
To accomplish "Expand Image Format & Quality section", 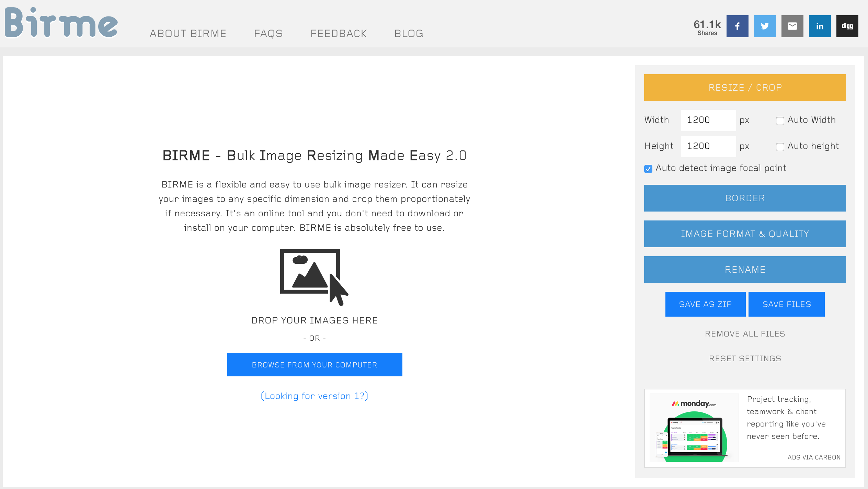I will click(745, 234).
